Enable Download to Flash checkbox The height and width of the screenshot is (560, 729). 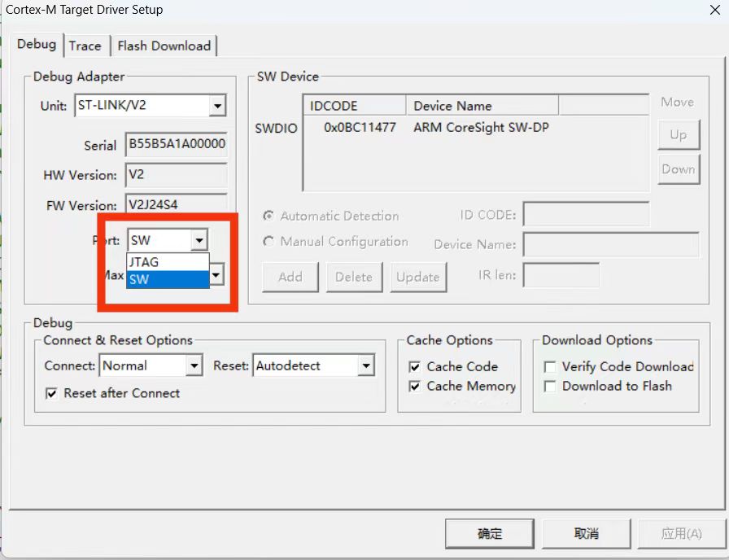pyautogui.click(x=550, y=387)
